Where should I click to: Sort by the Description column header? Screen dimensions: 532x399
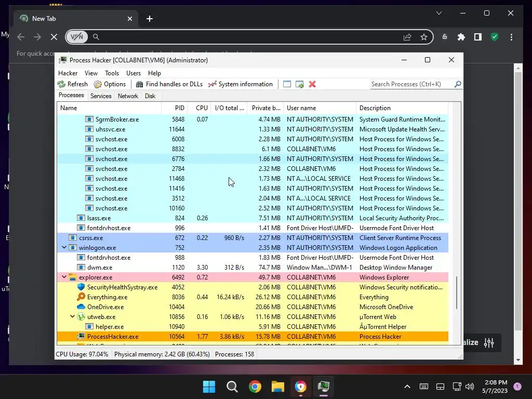pyautogui.click(x=402, y=108)
